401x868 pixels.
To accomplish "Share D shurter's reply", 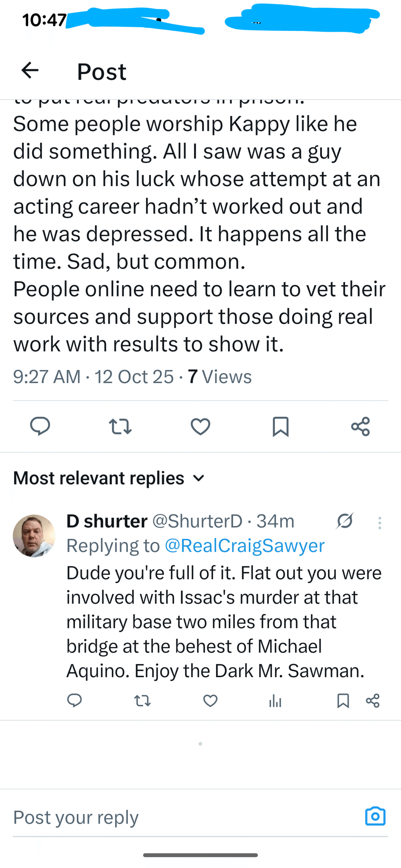I will 373,701.
